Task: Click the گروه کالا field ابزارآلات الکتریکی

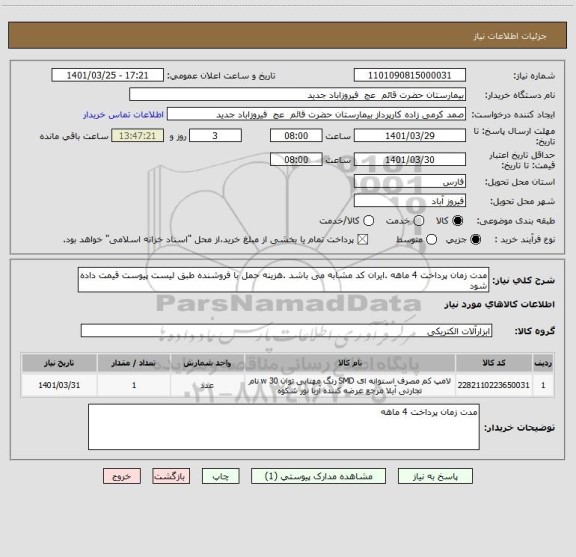Action: pyautogui.click(x=286, y=331)
